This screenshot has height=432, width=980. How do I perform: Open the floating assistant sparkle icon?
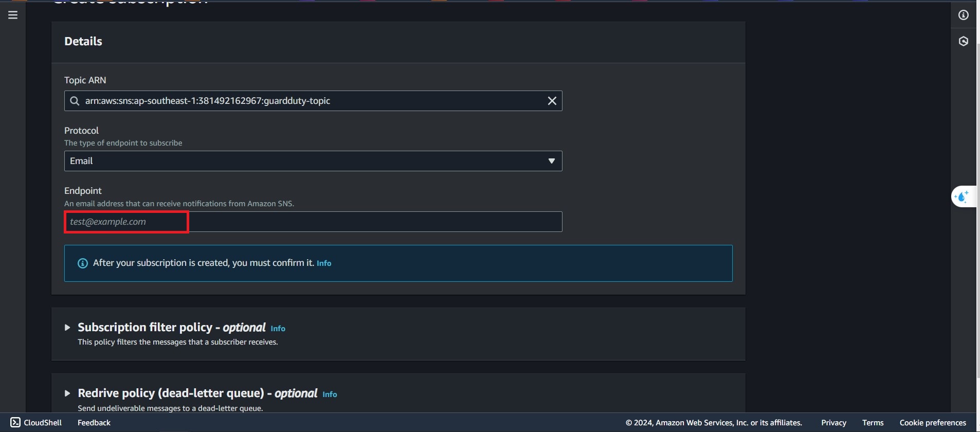(961, 196)
